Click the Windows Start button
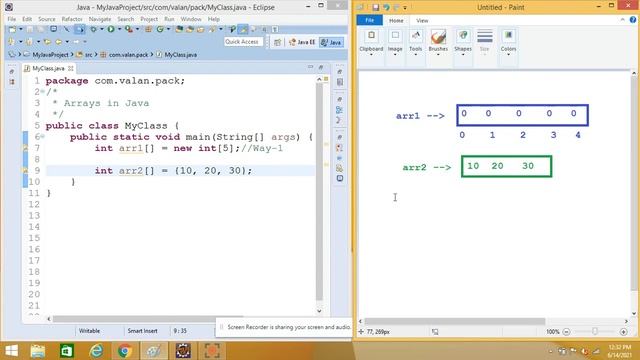This screenshot has height=360, width=640. click(x=11, y=351)
